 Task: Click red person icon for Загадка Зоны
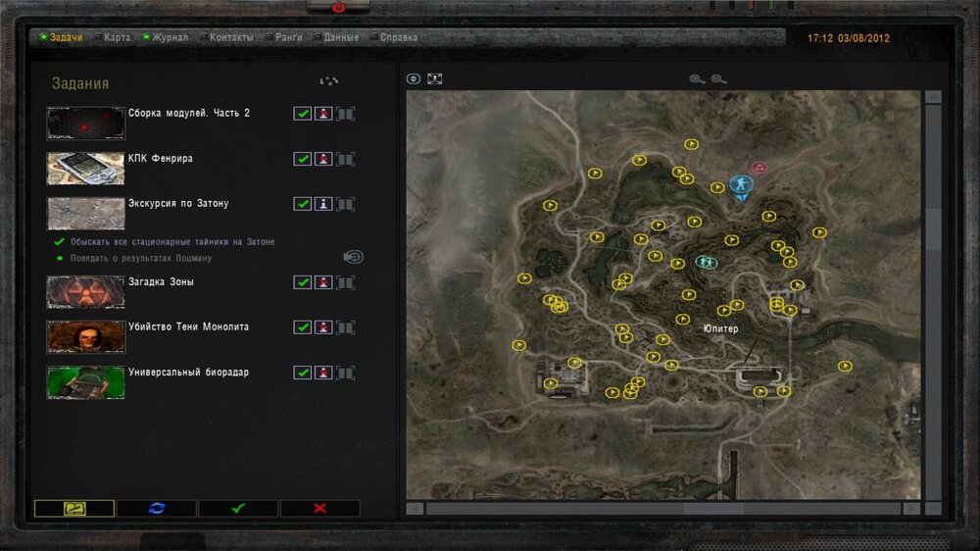pyautogui.click(x=323, y=282)
